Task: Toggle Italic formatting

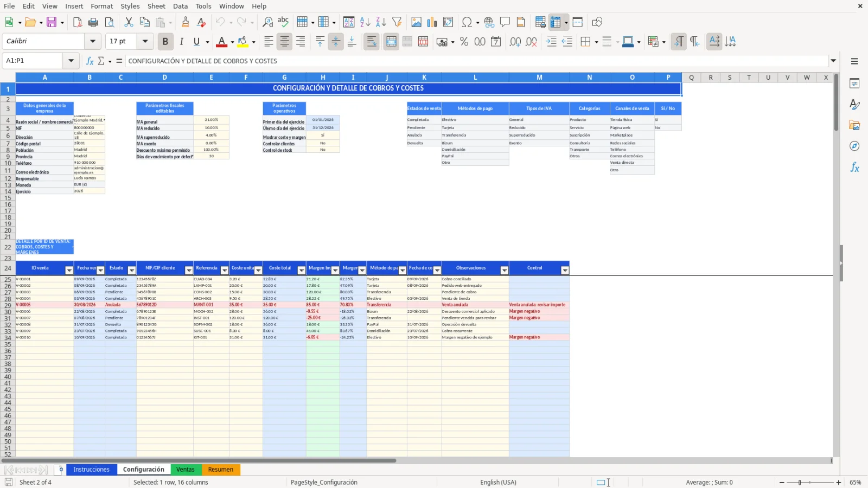Action: point(181,41)
